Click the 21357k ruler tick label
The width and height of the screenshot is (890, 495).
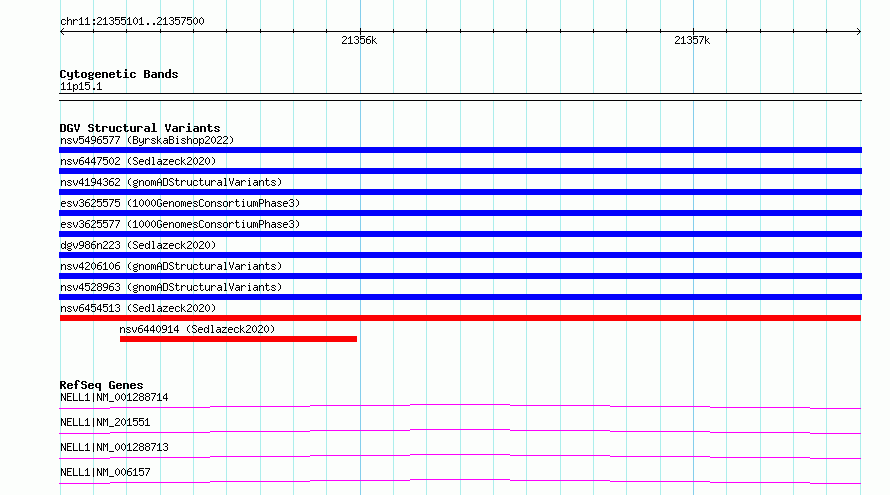point(692,40)
